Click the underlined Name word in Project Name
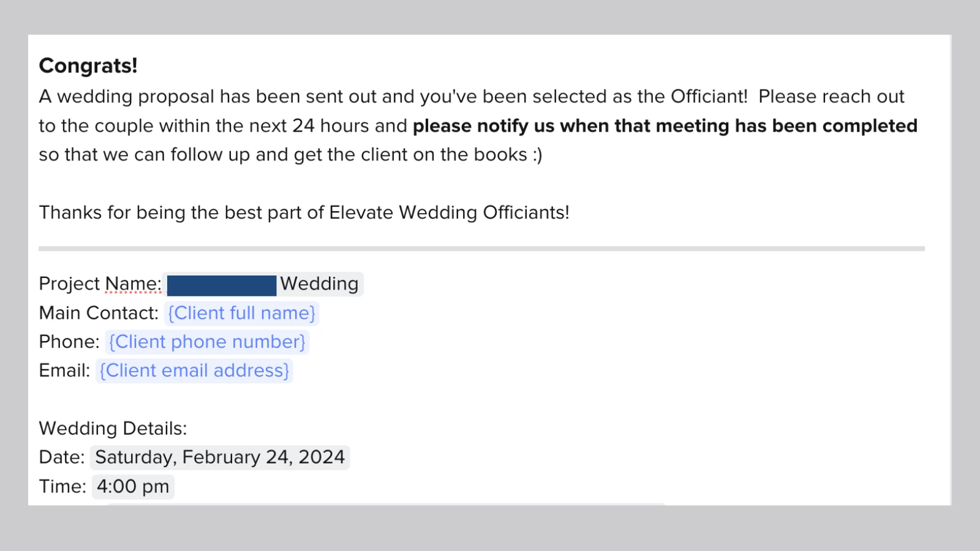The image size is (980, 551). 133,284
